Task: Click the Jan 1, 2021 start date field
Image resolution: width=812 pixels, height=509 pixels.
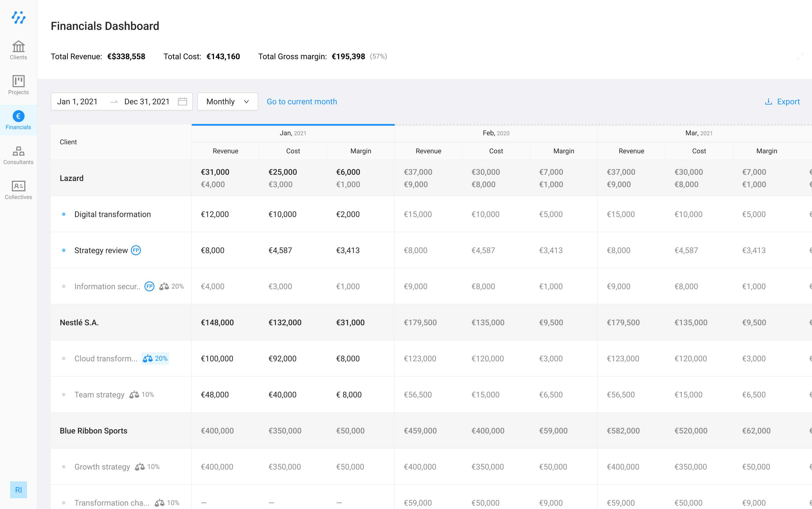Action: (78, 102)
